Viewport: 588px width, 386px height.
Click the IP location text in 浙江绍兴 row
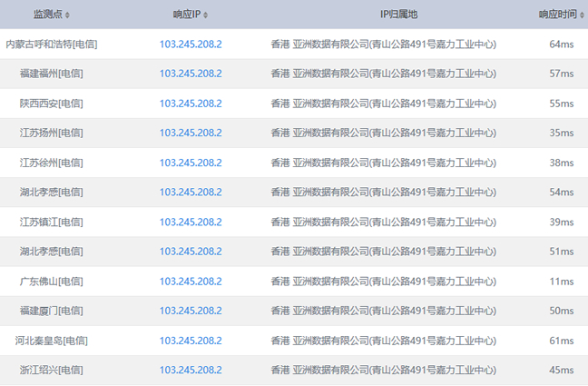(x=383, y=371)
